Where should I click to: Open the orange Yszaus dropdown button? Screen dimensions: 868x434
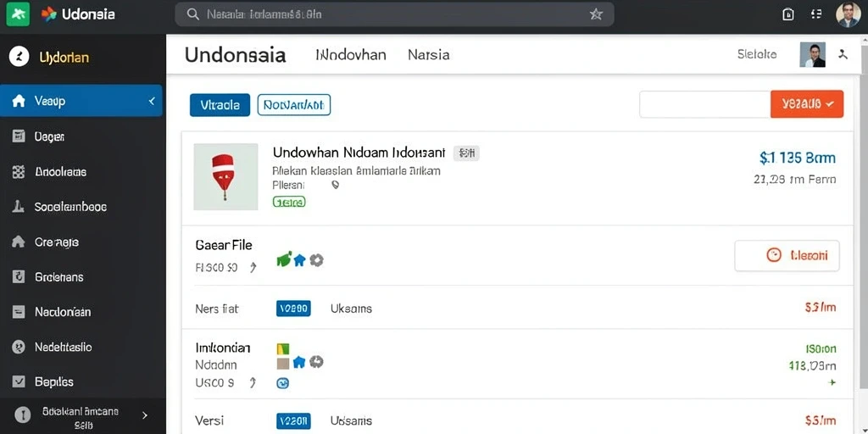click(x=807, y=104)
